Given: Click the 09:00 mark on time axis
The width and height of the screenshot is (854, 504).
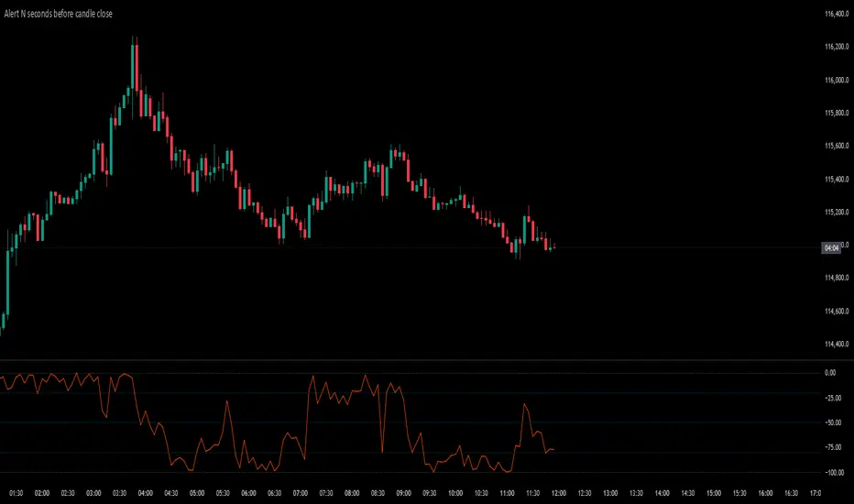Looking at the screenshot, I should pos(403,493).
